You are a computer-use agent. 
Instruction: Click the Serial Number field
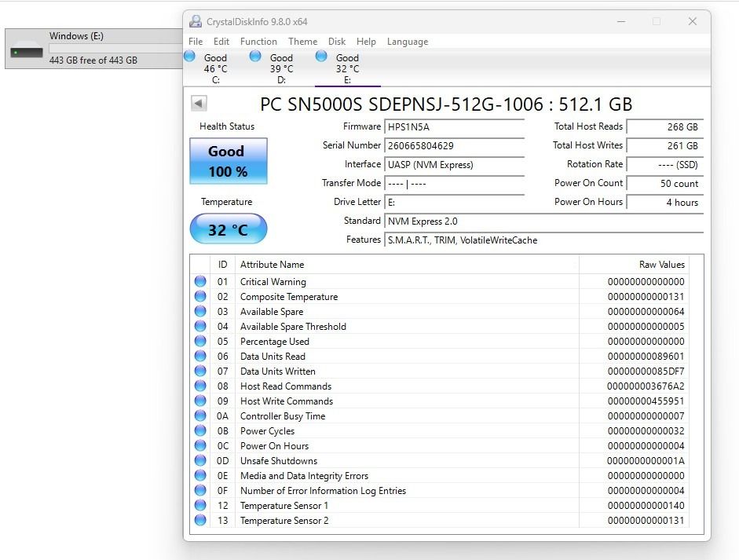(x=455, y=145)
